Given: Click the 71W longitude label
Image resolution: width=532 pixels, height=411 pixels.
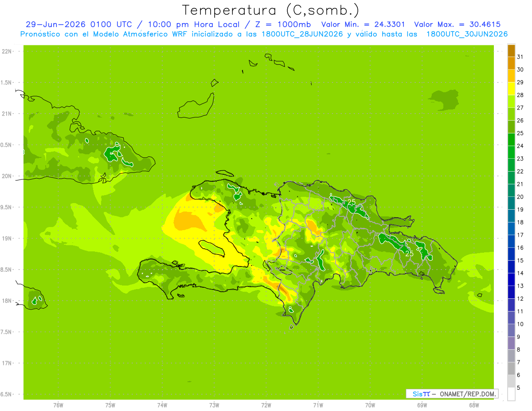Looking at the screenshot, I should (x=318, y=405).
